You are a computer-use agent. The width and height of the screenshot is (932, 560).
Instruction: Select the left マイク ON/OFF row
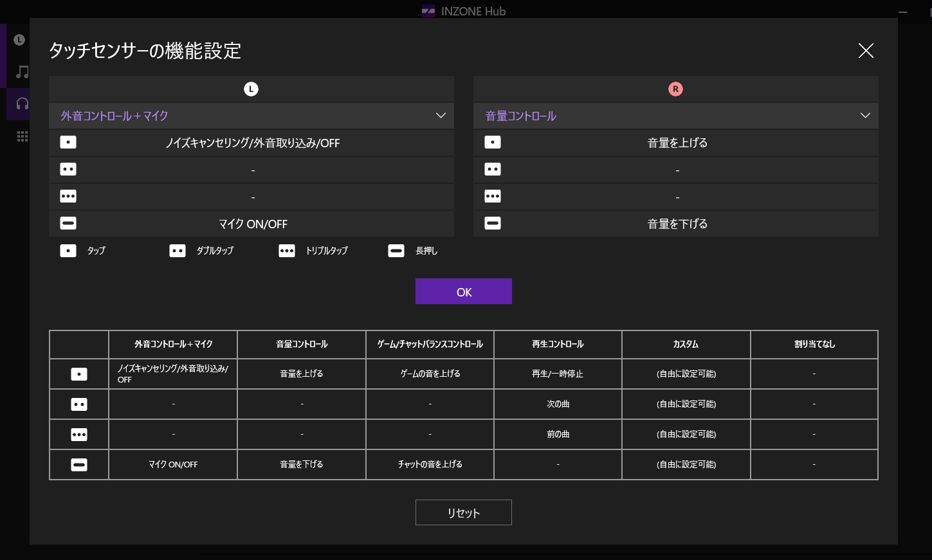pyautogui.click(x=252, y=224)
